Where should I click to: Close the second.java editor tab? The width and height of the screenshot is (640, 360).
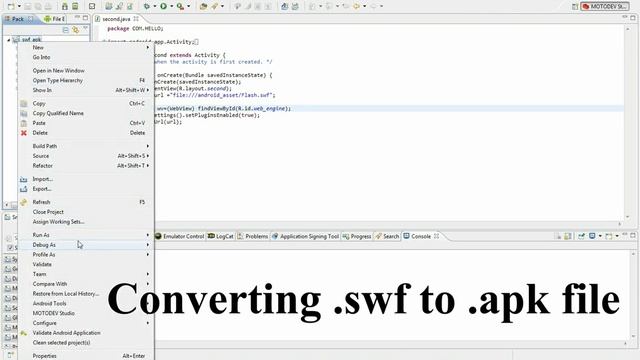click(x=136, y=19)
